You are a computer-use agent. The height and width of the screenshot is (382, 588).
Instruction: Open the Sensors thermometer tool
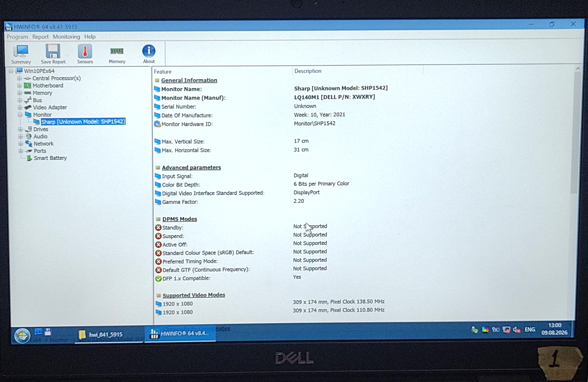click(85, 54)
